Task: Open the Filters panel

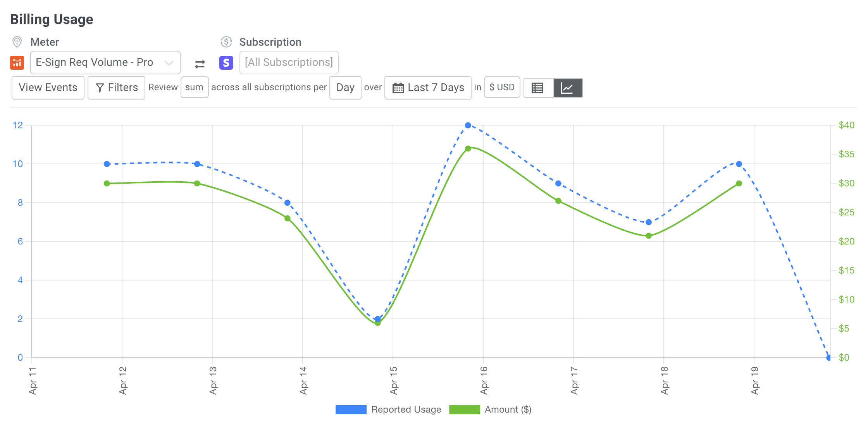Action: click(x=116, y=88)
